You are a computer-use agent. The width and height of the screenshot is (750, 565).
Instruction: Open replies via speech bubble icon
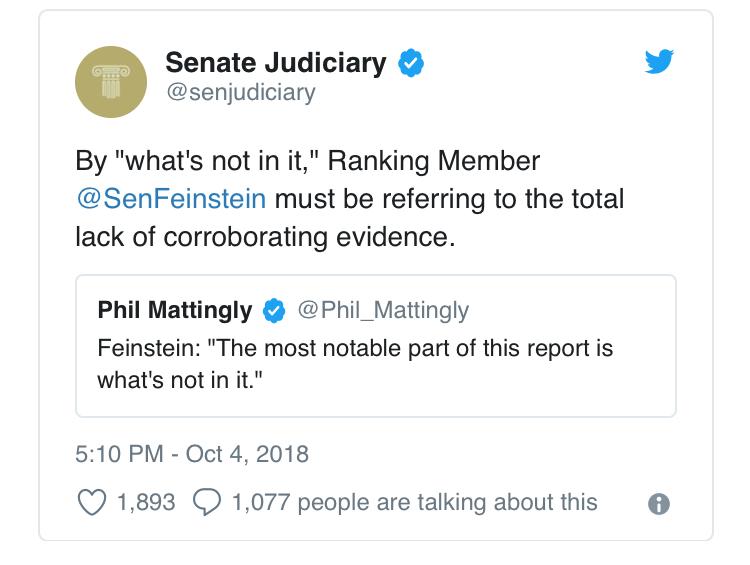coord(207,502)
